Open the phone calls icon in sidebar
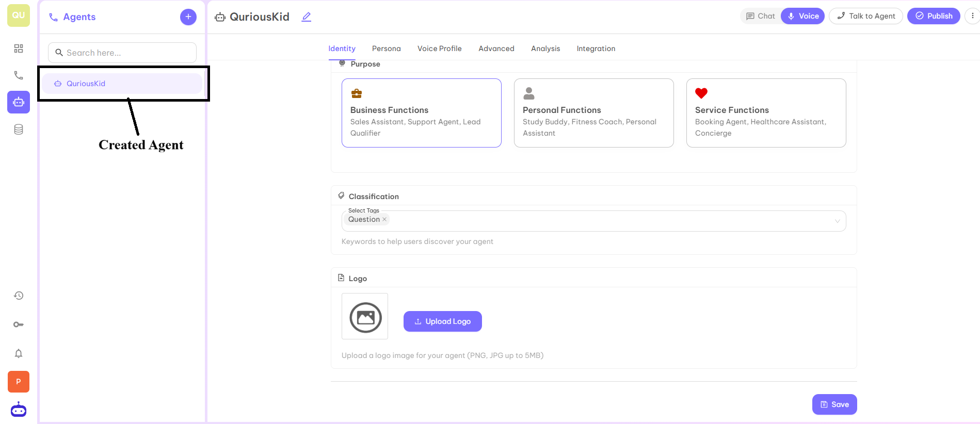This screenshot has height=424, width=980. point(19,75)
